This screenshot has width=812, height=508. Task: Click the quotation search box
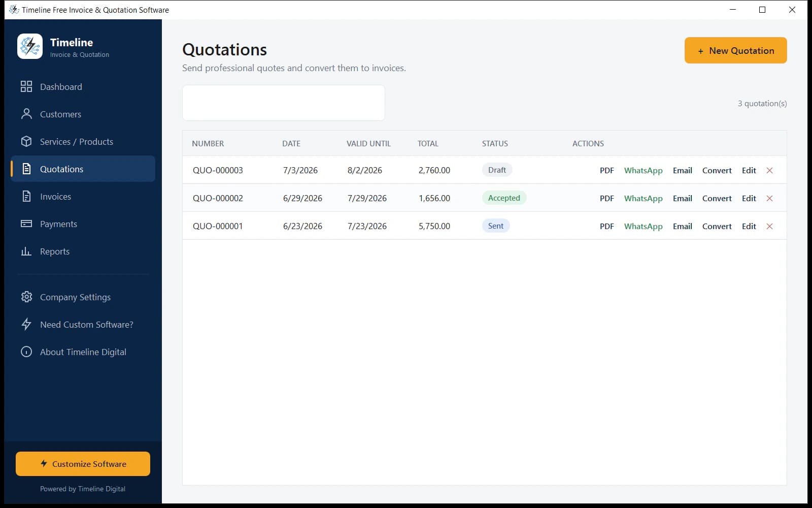(283, 103)
